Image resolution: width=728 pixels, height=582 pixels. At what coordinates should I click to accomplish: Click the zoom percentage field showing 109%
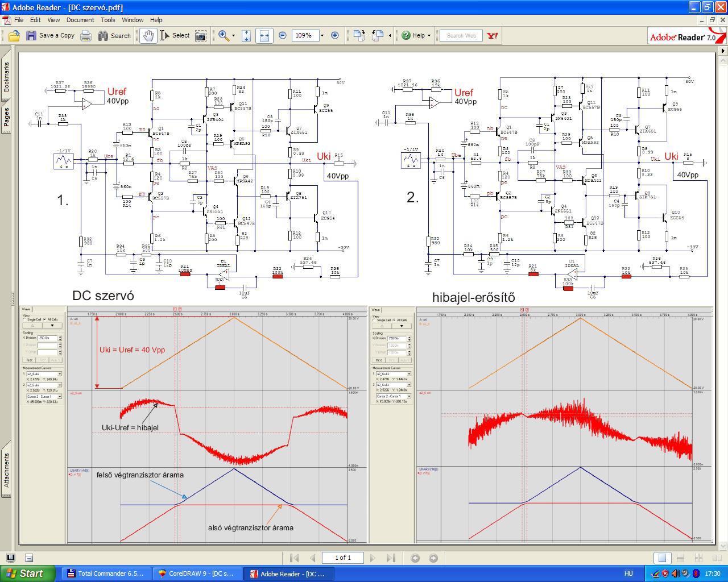[x=305, y=35]
